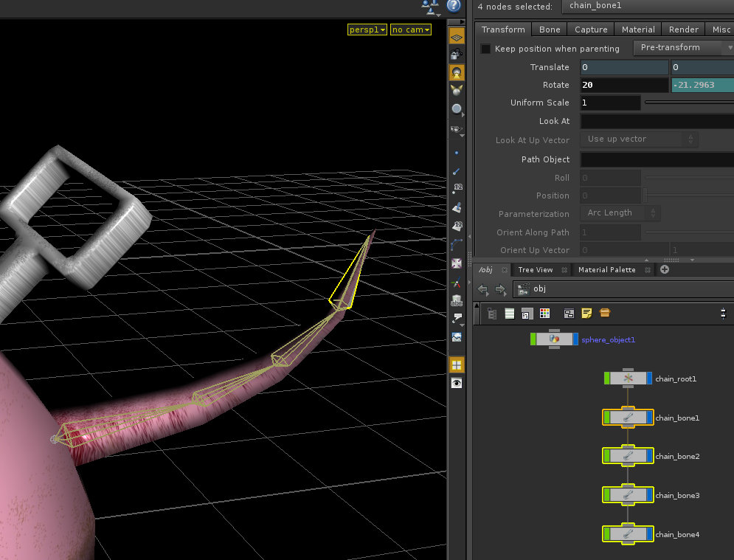Go forward with the network right arrow

[x=501, y=290]
